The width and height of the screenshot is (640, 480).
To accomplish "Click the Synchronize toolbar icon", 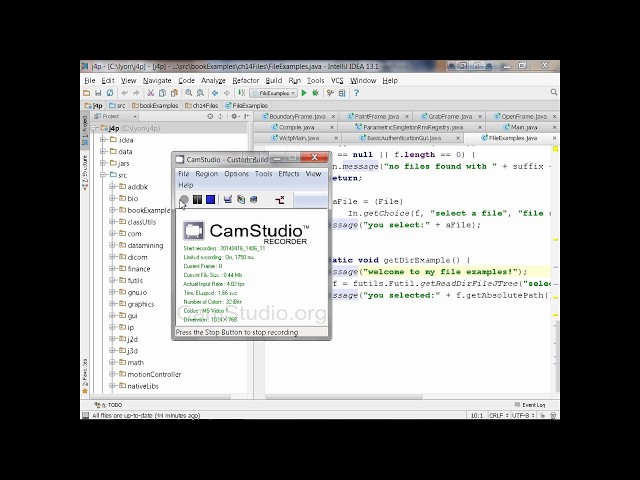I will pyautogui.click(x=110, y=93).
